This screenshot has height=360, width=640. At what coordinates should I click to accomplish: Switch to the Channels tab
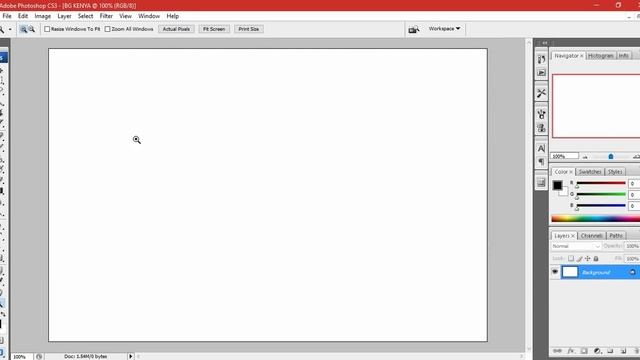(x=591, y=236)
